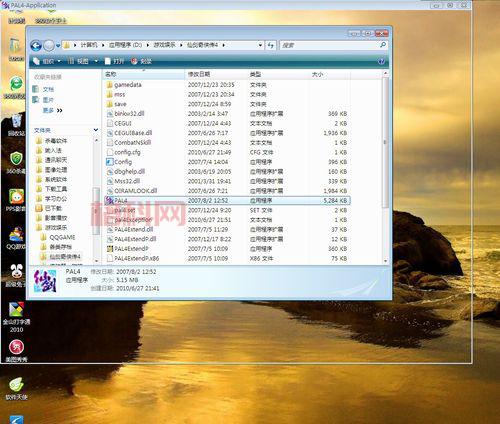The width and height of the screenshot is (500, 424).
Task: Open the address bar history dropdown arrow
Action: 260,45
